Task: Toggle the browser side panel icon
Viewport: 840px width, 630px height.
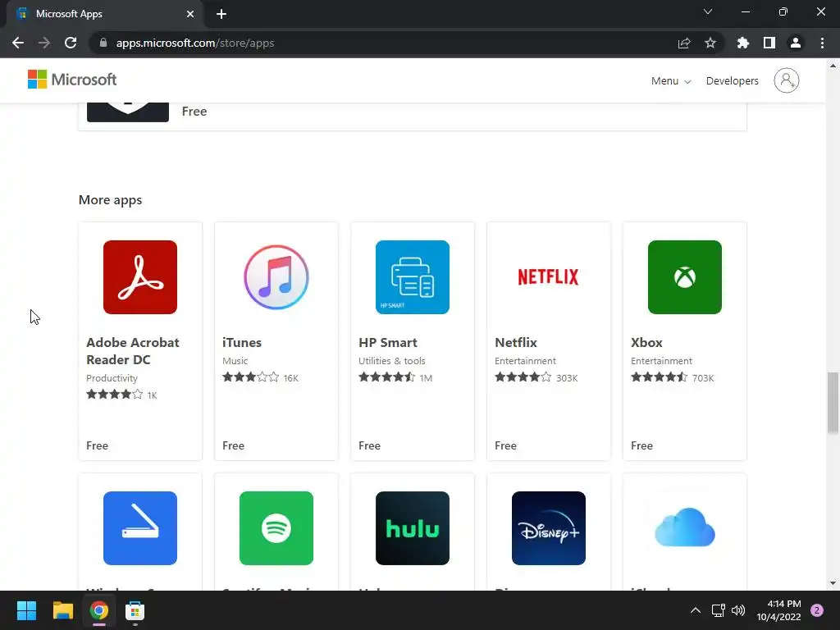Action: click(x=769, y=43)
